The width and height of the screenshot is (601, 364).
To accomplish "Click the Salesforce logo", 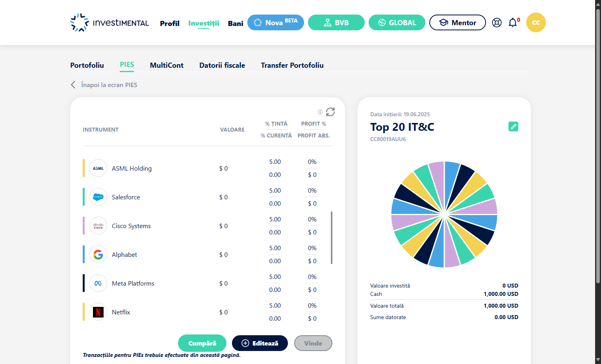I will pyautogui.click(x=98, y=197).
